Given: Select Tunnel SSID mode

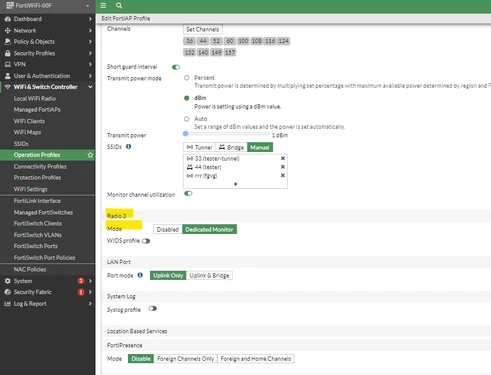Looking at the screenshot, I should [199, 147].
